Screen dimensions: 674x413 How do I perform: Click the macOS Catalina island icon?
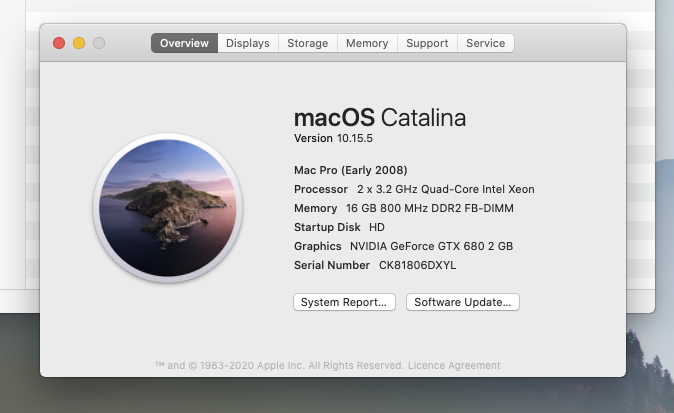tap(168, 208)
